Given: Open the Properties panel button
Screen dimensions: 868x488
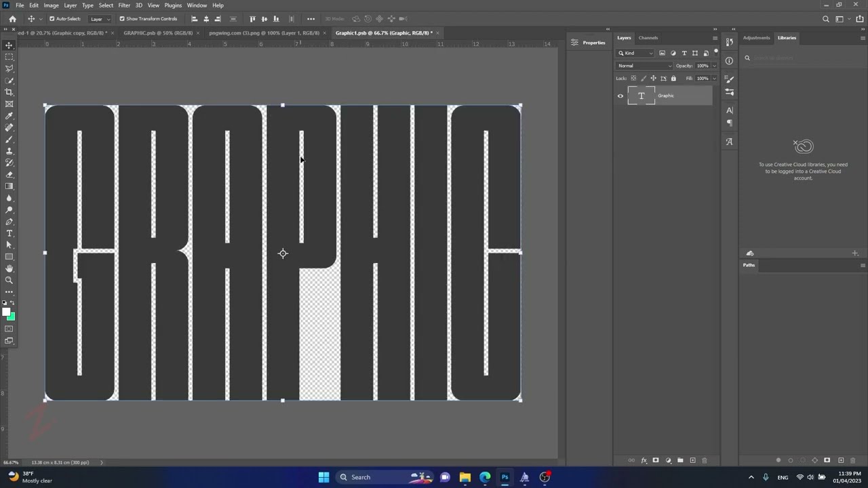Looking at the screenshot, I should click(588, 43).
